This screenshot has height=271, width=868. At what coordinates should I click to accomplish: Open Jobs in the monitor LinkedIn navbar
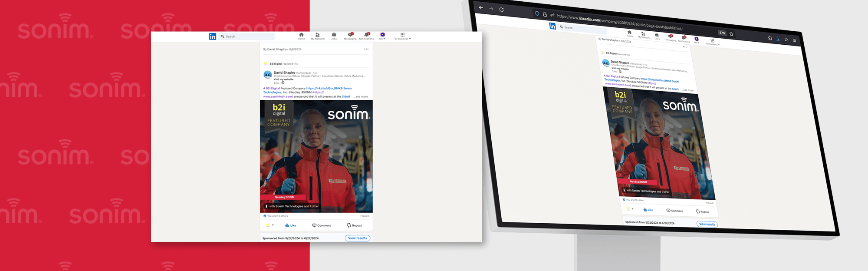pos(657,36)
